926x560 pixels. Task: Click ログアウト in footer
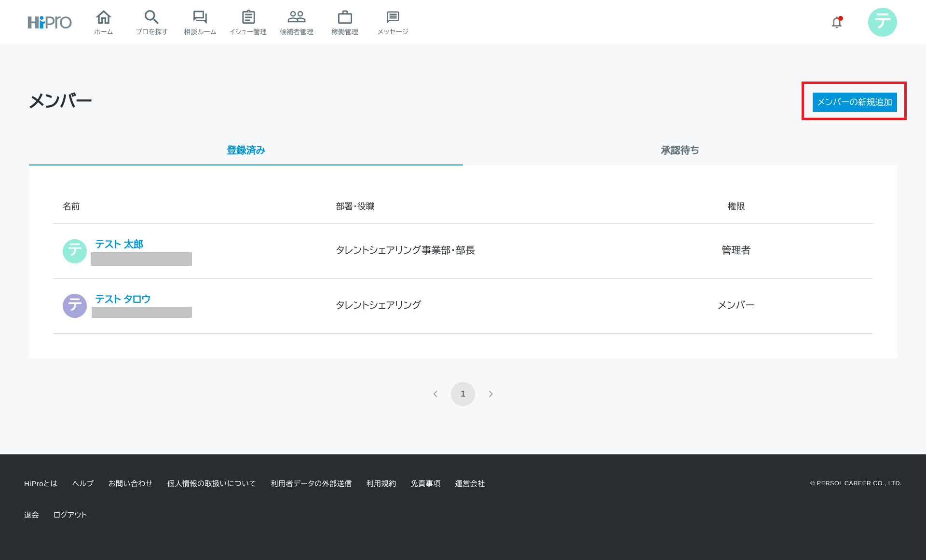pos(70,515)
